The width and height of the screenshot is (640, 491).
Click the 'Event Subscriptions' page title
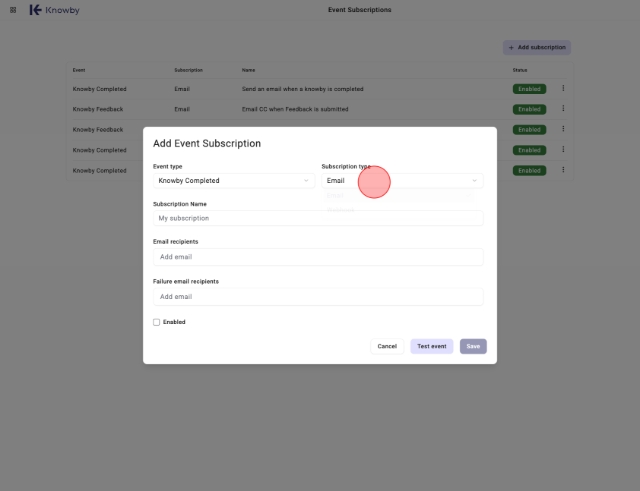click(360, 10)
